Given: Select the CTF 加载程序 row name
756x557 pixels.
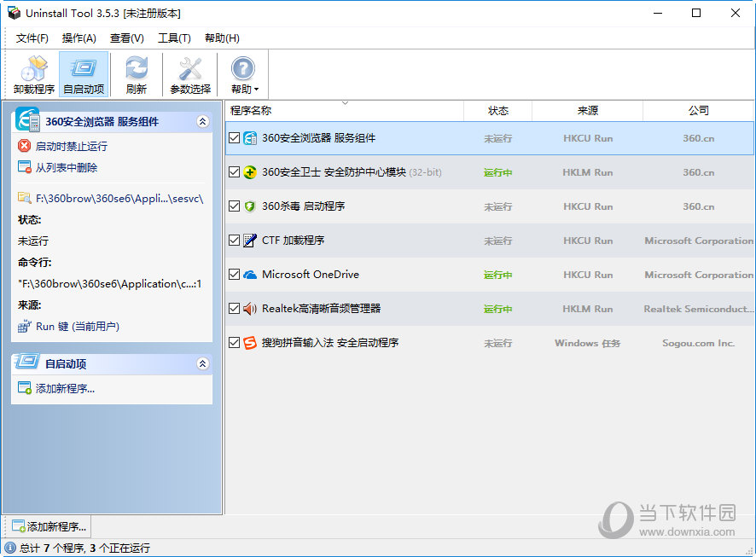Looking at the screenshot, I should coord(294,241).
